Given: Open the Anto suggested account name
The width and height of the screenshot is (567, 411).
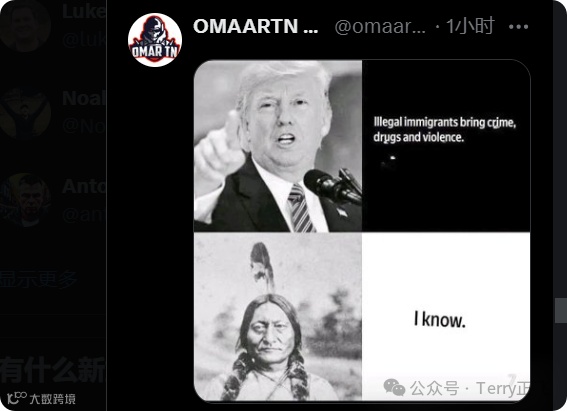Looking at the screenshot, I should click(x=84, y=187).
